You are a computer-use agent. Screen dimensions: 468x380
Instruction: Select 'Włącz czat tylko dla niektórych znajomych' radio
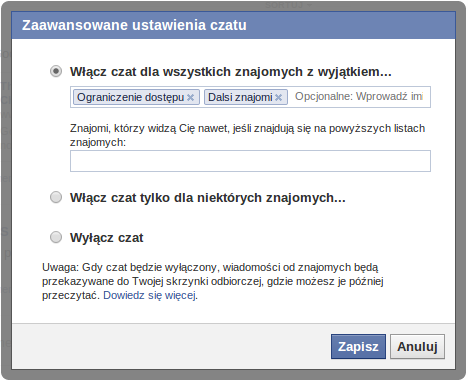(56, 197)
